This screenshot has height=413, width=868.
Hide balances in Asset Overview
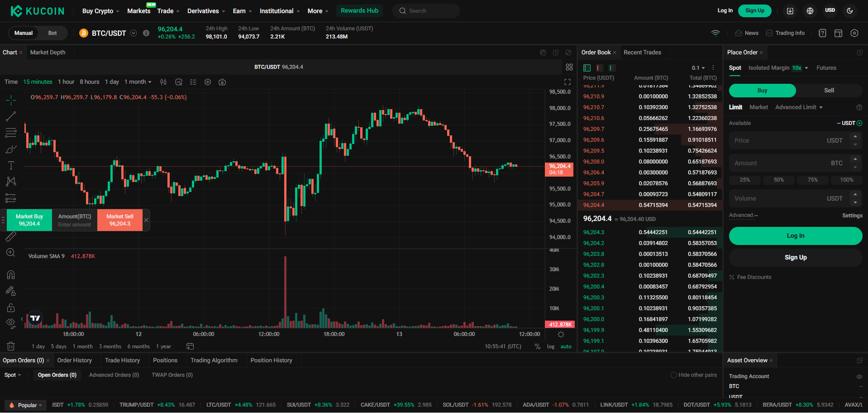pos(859,377)
